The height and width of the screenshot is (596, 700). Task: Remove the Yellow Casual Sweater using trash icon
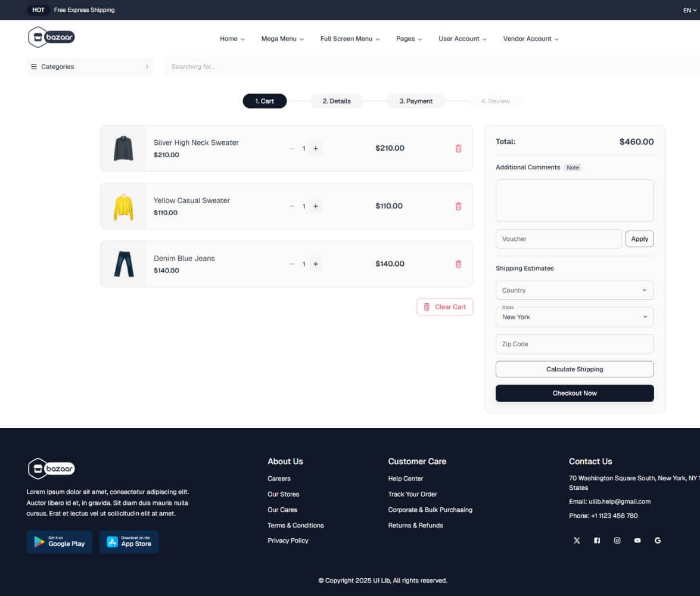(458, 206)
